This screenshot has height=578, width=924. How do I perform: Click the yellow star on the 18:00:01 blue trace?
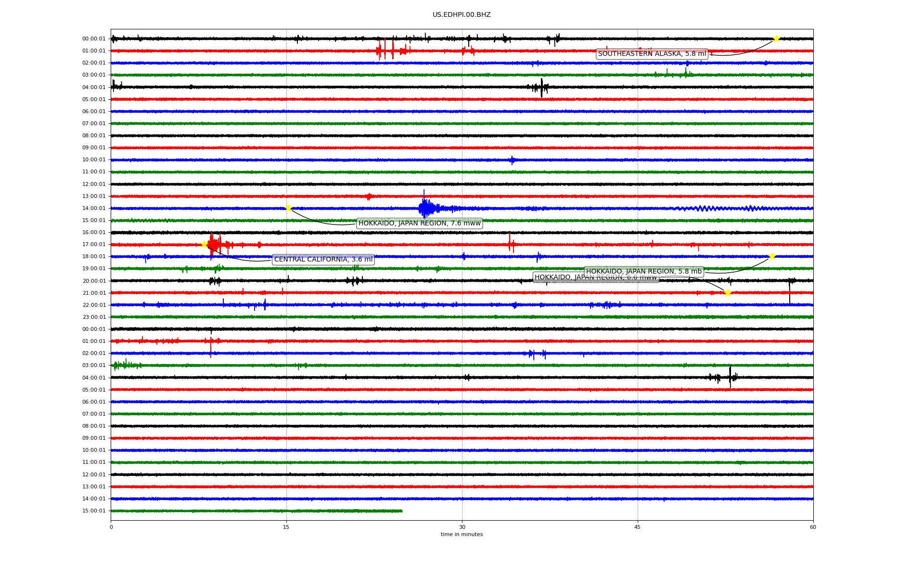(772, 256)
